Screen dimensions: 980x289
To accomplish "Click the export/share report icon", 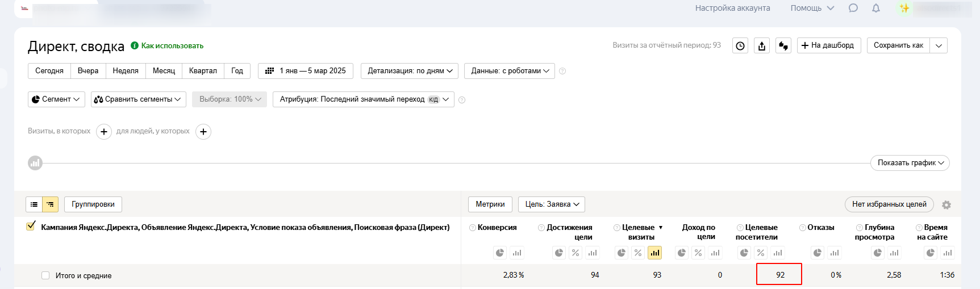I will coord(762,46).
